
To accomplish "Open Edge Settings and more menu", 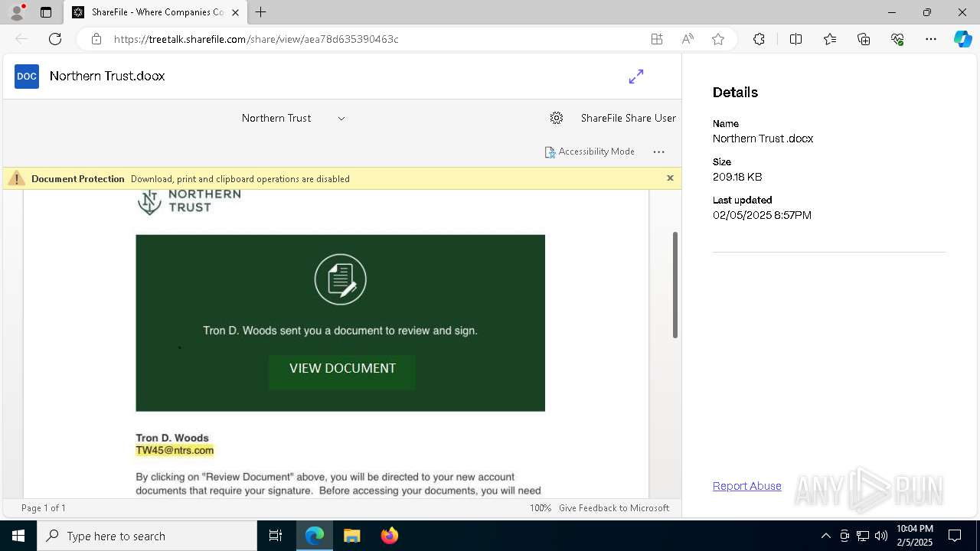I will point(931,39).
